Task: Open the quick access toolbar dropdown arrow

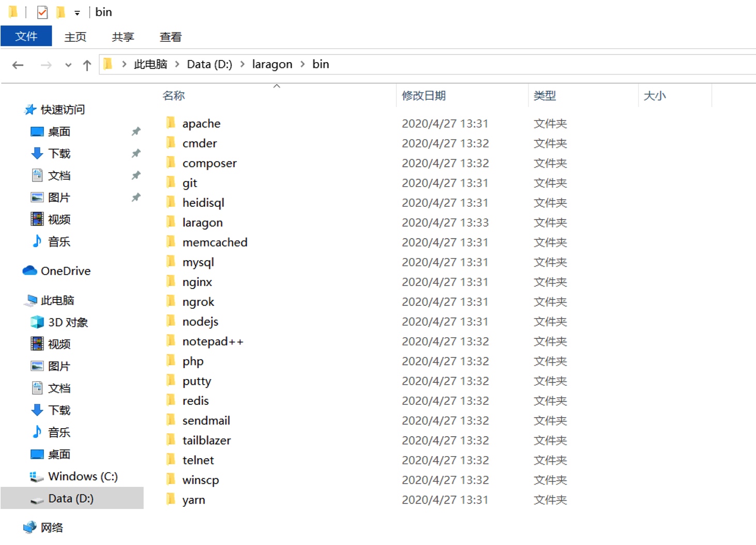Action: pos(77,13)
